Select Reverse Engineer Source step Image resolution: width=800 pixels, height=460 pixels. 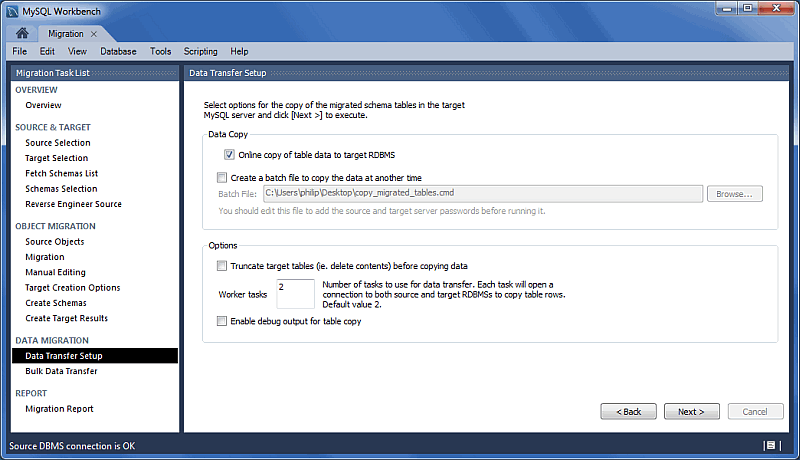(x=73, y=204)
